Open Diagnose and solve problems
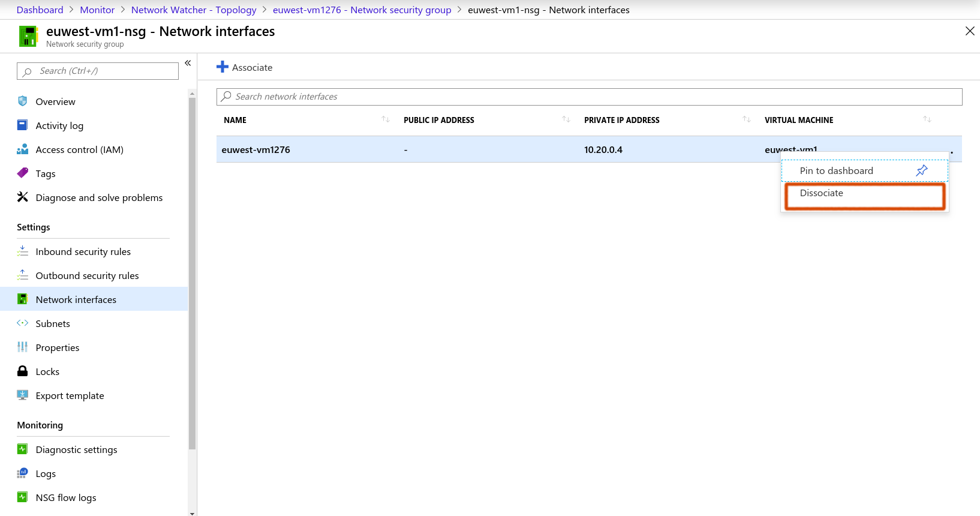 pos(99,197)
